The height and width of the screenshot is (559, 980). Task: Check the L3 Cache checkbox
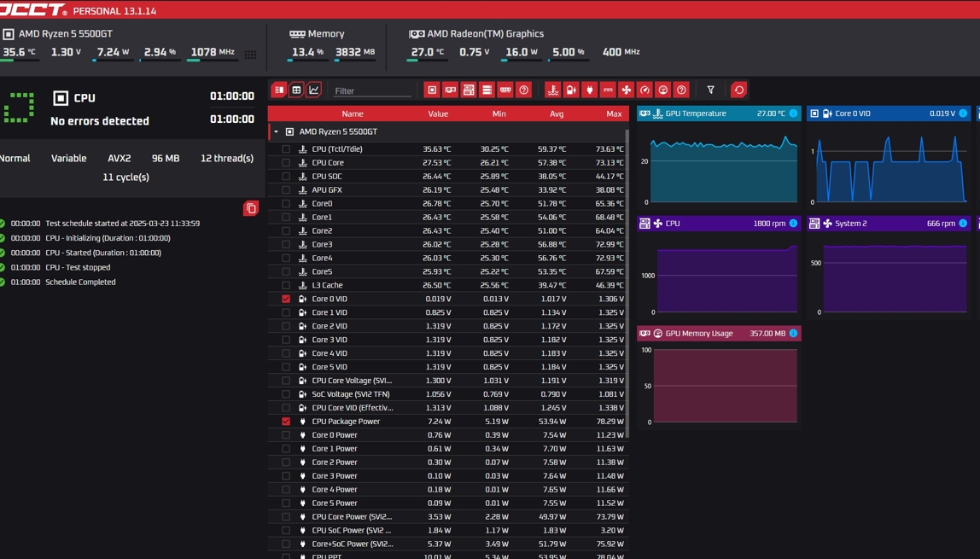coord(286,285)
